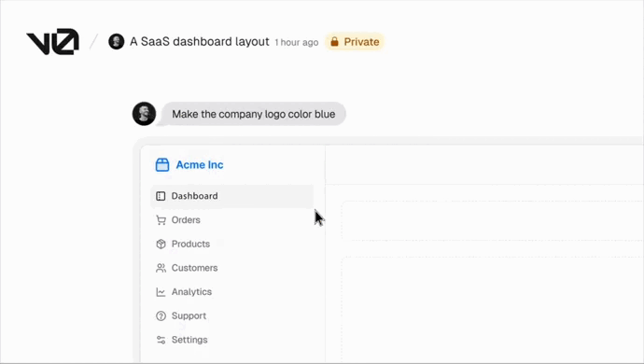Click the Acme Inc storefront logo icon
The height and width of the screenshot is (364, 644).
(162, 165)
